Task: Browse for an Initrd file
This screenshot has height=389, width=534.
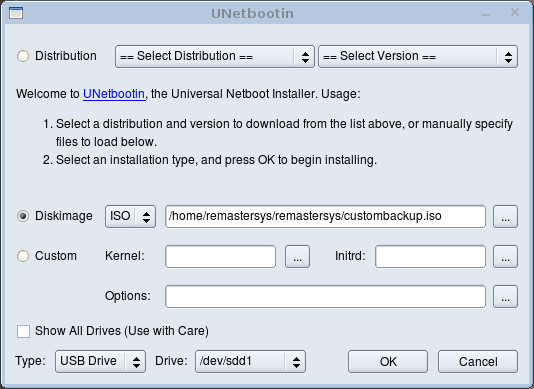Action: click(505, 256)
